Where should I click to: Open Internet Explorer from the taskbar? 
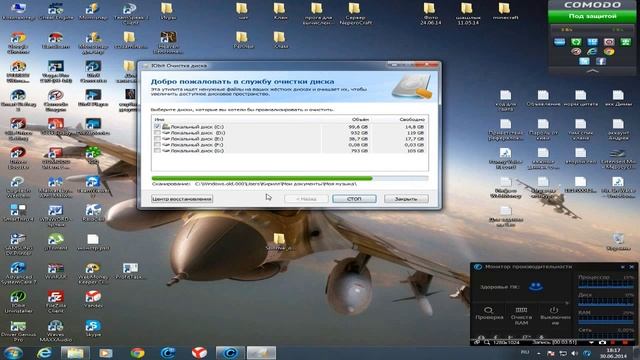pyautogui.click(x=44, y=353)
